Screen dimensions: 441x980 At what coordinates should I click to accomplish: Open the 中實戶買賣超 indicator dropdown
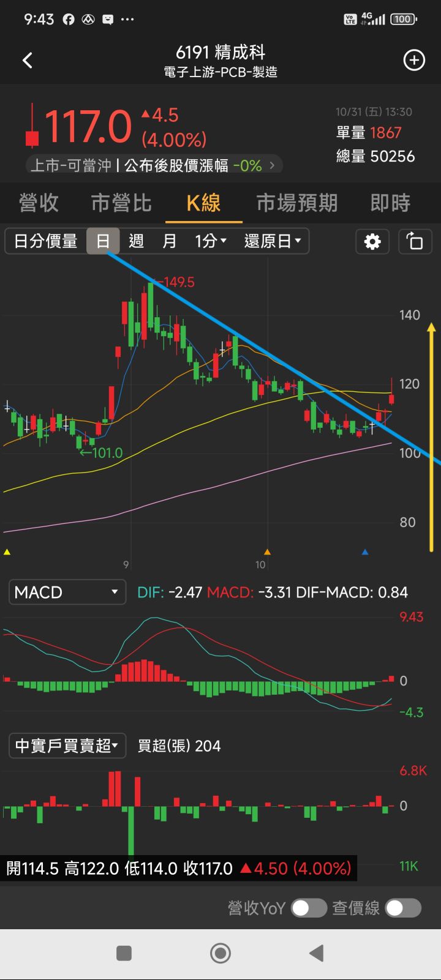[67, 746]
